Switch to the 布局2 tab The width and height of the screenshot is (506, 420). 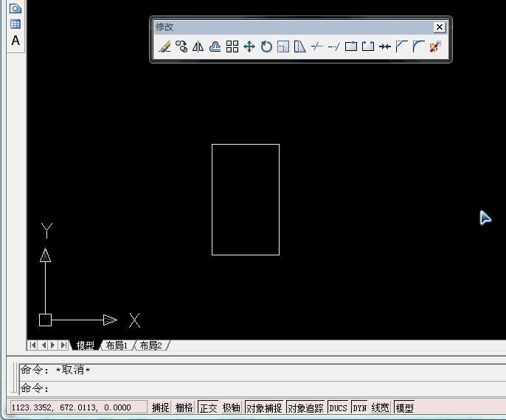tap(150, 345)
